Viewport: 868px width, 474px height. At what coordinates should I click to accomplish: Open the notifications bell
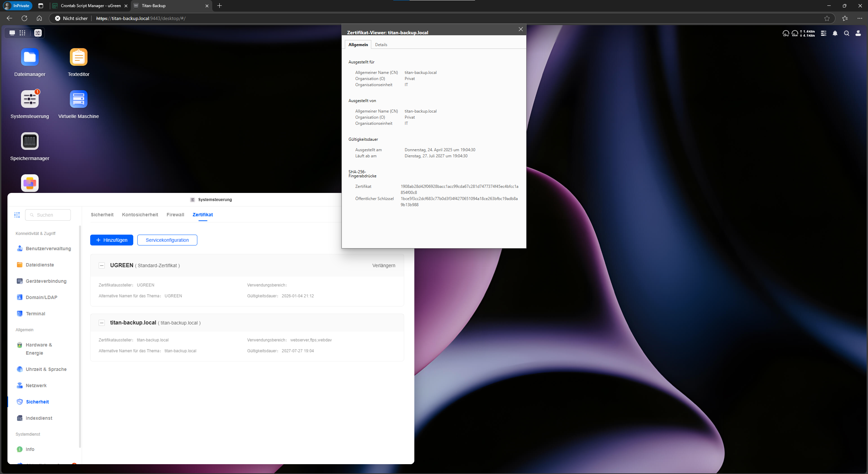835,33
